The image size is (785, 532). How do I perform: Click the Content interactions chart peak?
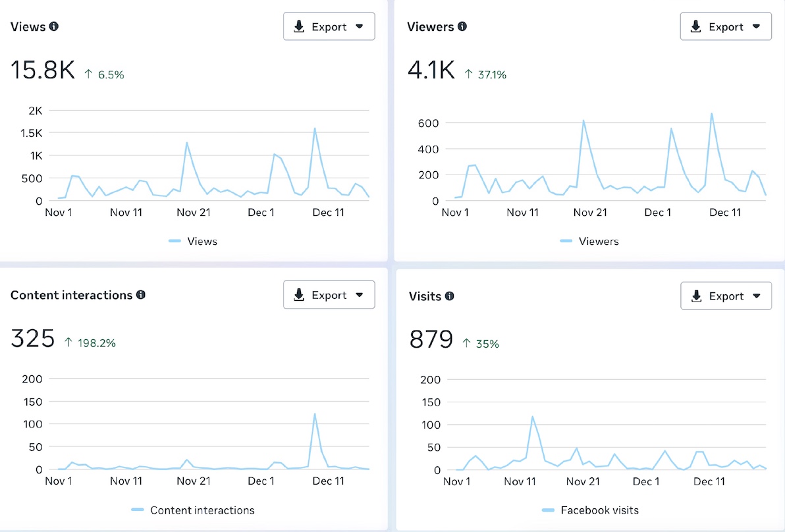coord(315,414)
